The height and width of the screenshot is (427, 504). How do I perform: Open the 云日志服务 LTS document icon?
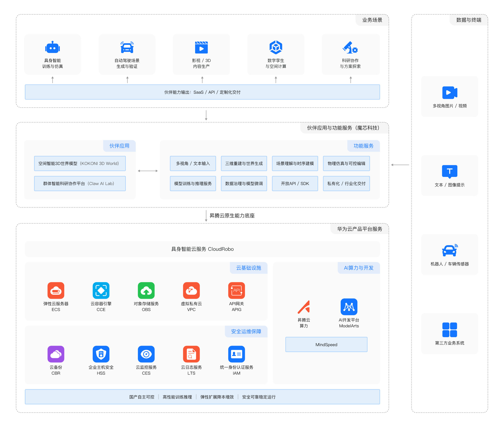pos(191,354)
